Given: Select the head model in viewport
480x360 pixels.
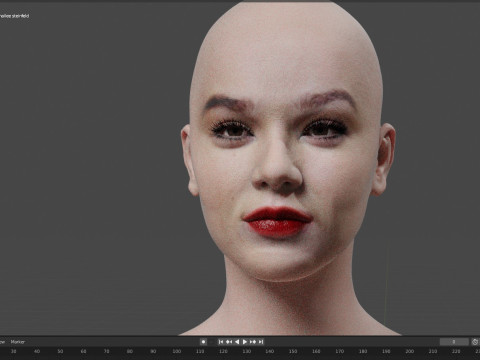Looking at the screenshot, I should 287,167.
